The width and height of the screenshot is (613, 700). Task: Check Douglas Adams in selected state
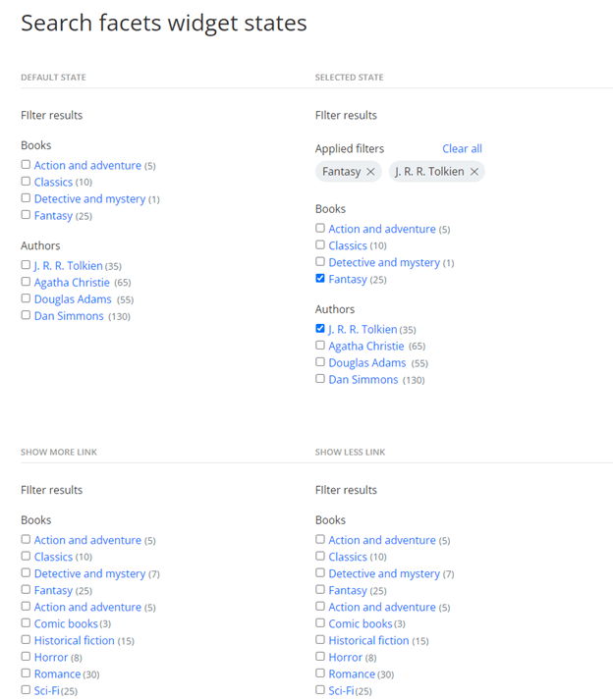[320, 362]
